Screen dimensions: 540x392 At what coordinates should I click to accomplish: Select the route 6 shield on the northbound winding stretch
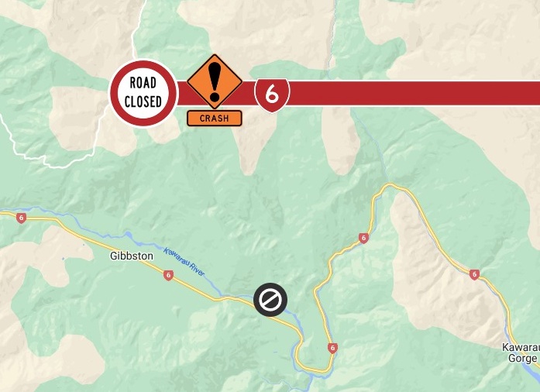tap(363, 238)
